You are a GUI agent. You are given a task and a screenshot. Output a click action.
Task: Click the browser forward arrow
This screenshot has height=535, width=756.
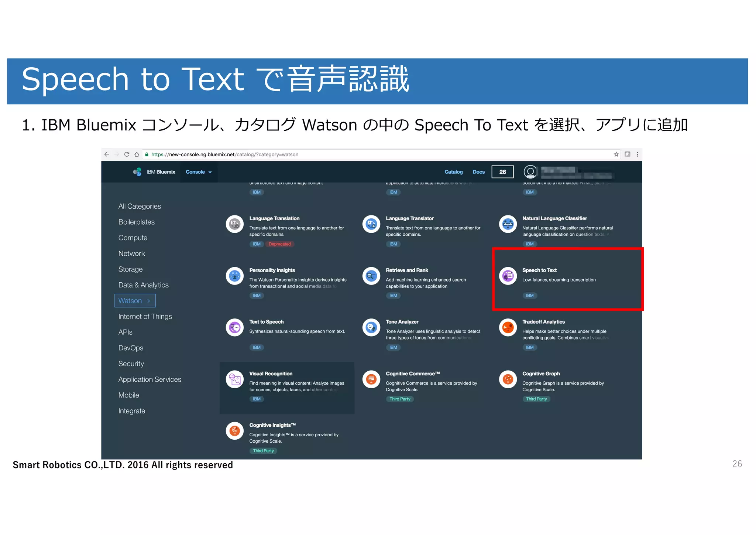tap(117, 154)
